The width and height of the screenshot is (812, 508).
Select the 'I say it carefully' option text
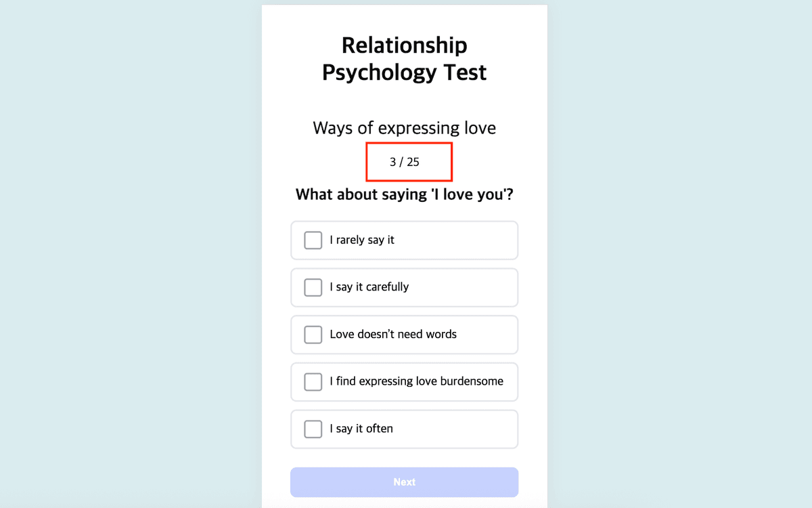[369, 287]
